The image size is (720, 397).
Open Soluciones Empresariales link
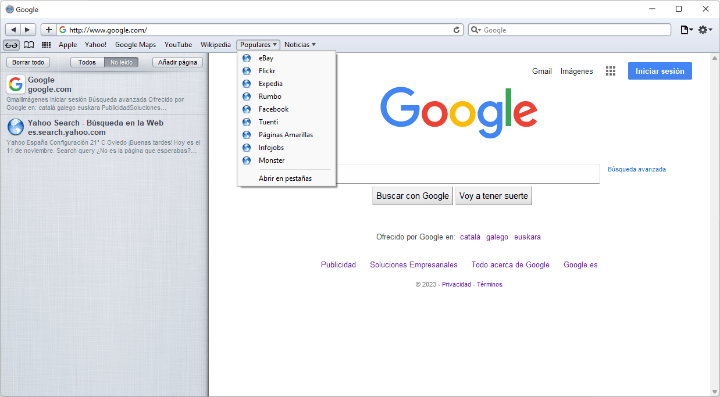point(414,265)
